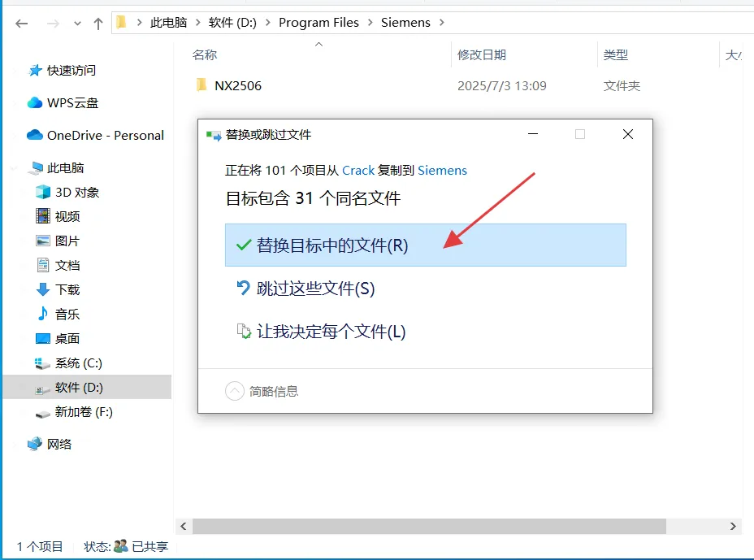Choose 替换目标中的文件(R) option
The height and width of the screenshot is (560, 754).
click(426, 245)
